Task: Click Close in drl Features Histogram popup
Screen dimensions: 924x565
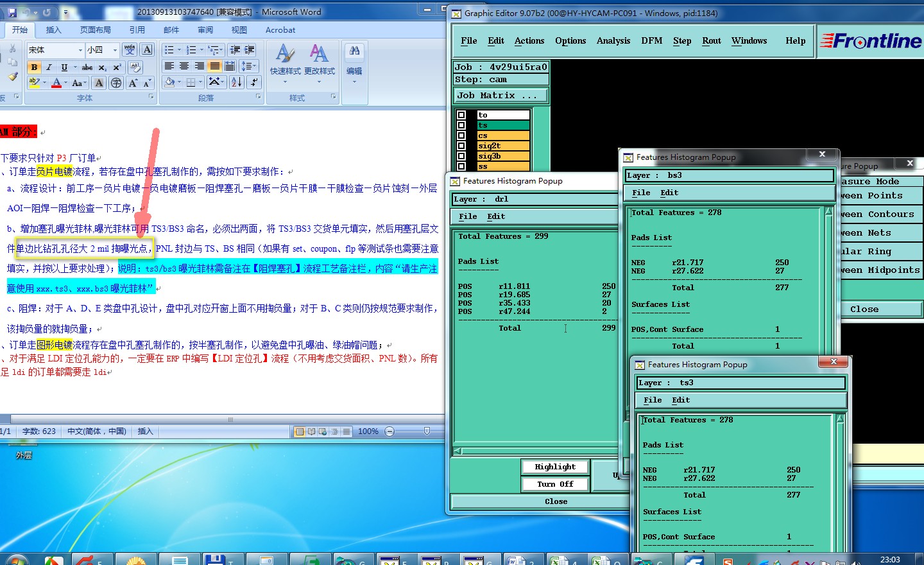Action: click(556, 501)
